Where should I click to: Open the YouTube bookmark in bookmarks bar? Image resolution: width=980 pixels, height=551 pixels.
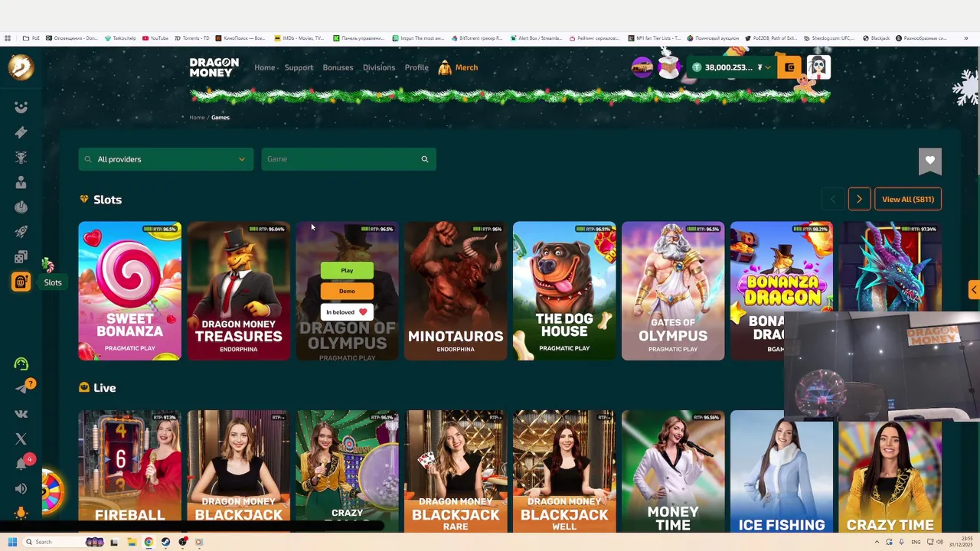(x=155, y=37)
